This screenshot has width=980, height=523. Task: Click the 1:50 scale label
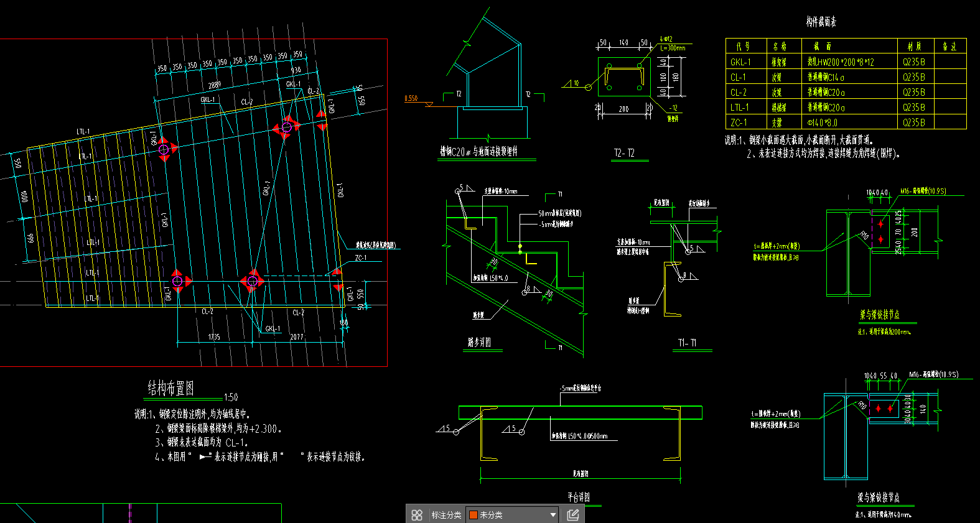(x=231, y=397)
